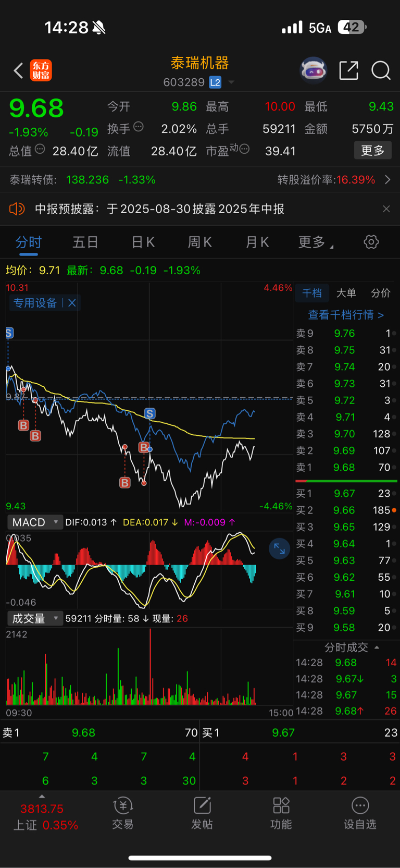Open the 中报预披露 announcement text
The width and height of the screenshot is (400, 868).
[x=159, y=209]
